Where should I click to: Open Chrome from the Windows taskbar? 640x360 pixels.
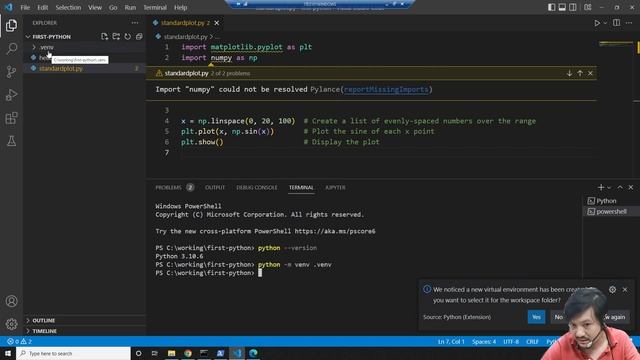188,353
